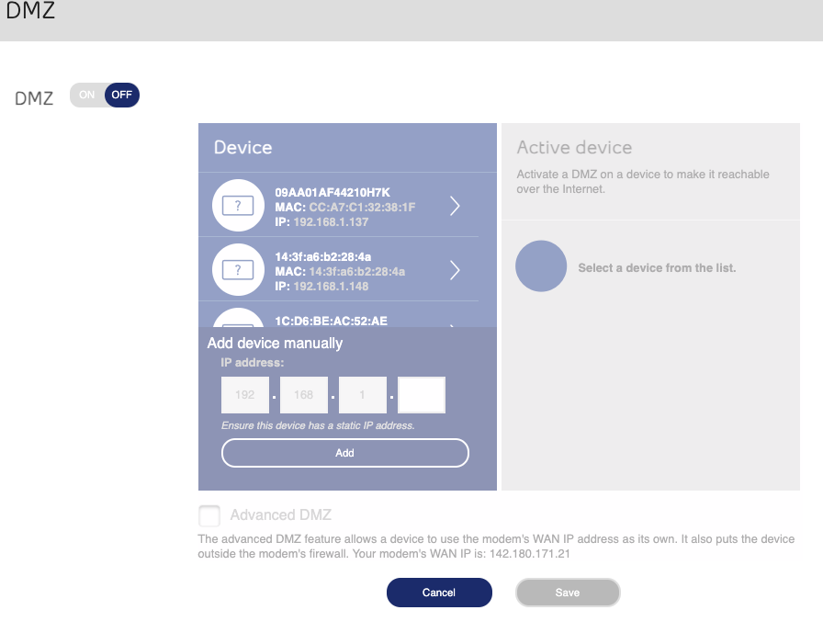The height and width of the screenshot is (644, 823).
Task: Click 'Select a device from the list.' text
Action: click(657, 268)
